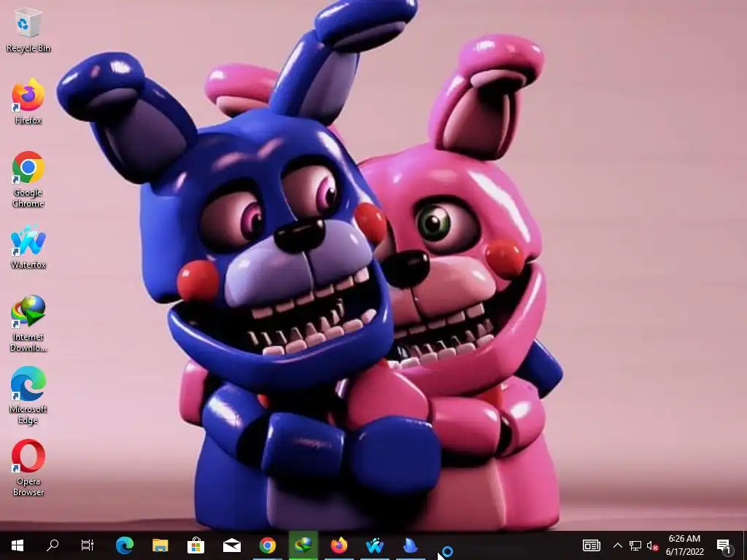Open the Mail app from the taskbar

[231, 545]
